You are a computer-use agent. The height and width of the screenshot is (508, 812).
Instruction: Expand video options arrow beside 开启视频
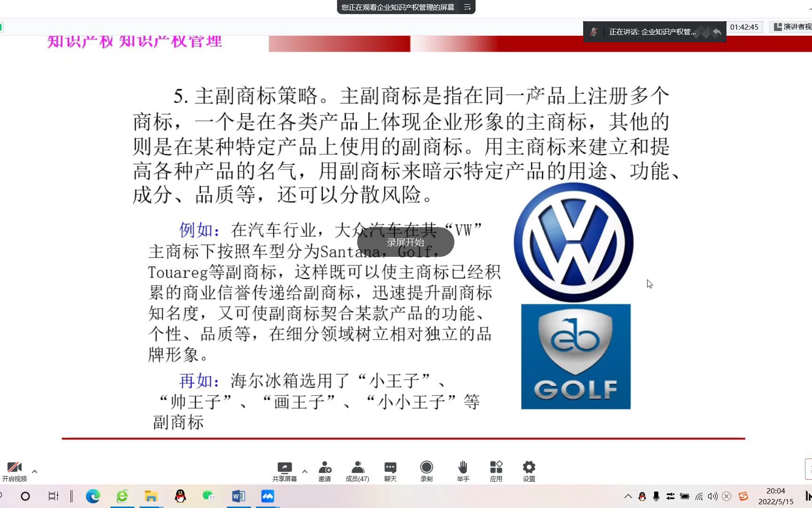click(34, 471)
